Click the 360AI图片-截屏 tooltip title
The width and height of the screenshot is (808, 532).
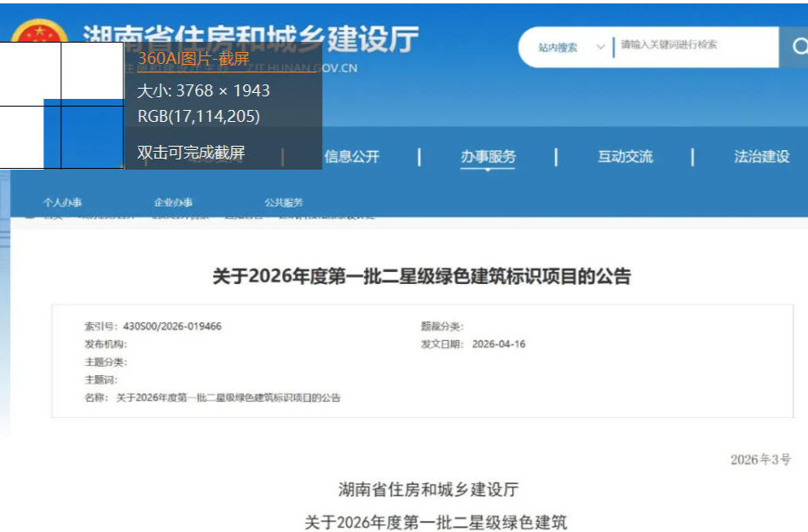click(193, 59)
